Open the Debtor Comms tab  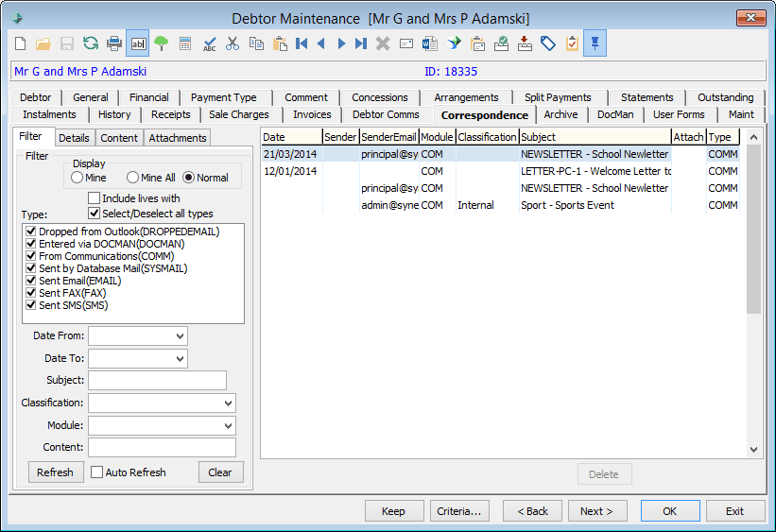386,114
